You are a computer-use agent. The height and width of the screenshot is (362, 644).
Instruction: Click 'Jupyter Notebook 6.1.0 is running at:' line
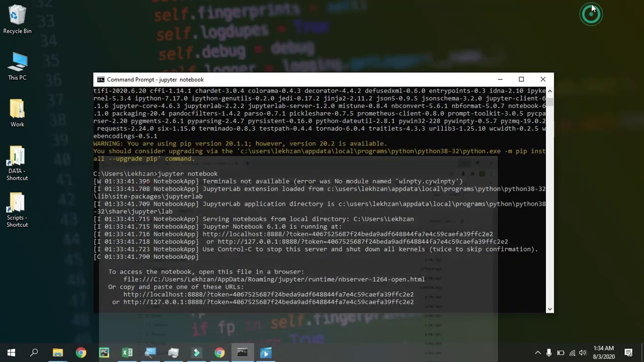pyautogui.click(x=217, y=227)
